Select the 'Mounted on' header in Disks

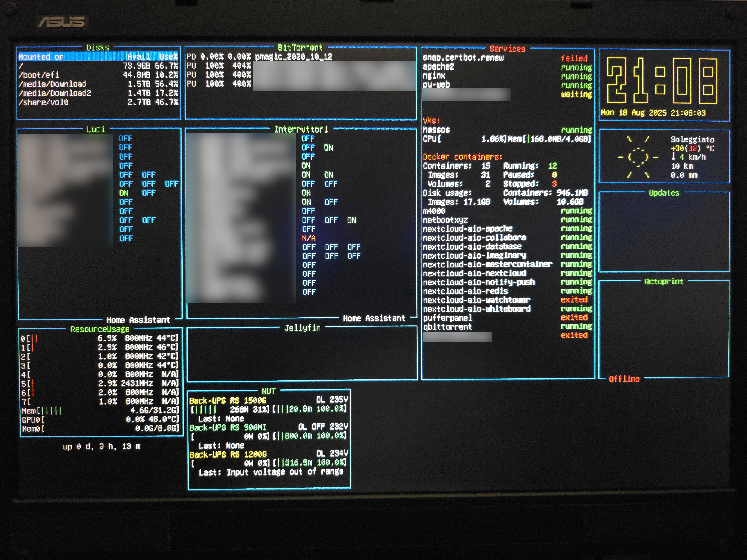click(41, 57)
